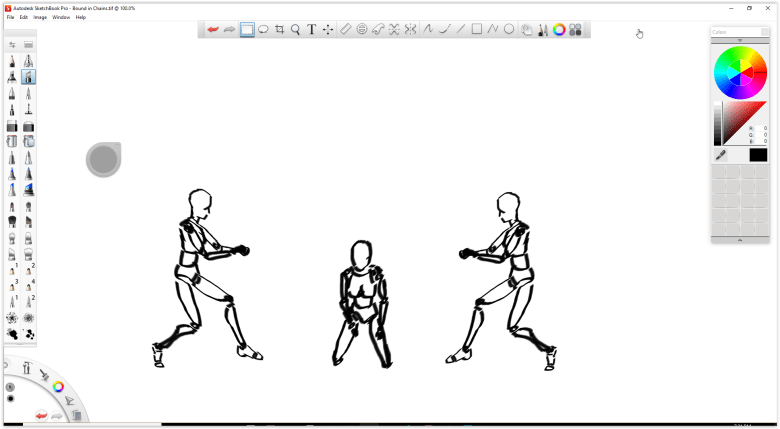Screen dimensions: 780x429
Task: Click the red Undo arrow in top toolbar
Action: click(213, 30)
